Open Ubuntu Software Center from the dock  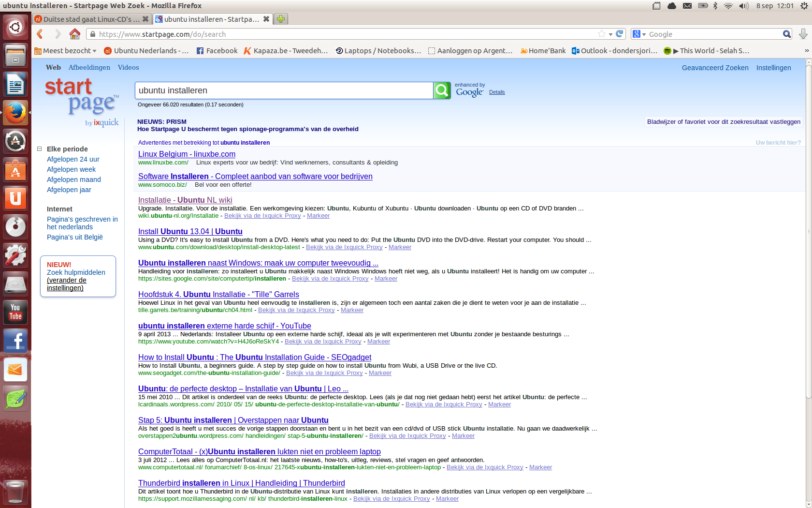[15, 170]
